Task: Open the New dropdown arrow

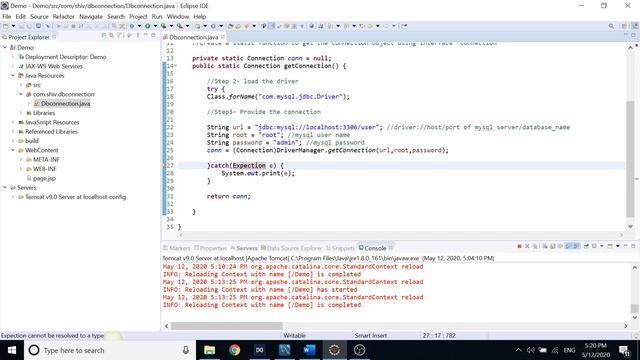Action: point(13,26)
